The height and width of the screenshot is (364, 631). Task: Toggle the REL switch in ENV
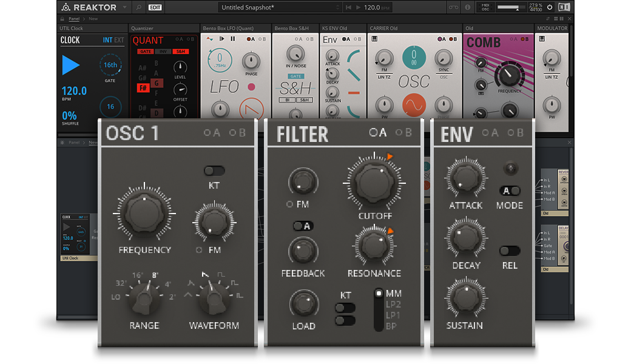coord(510,251)
